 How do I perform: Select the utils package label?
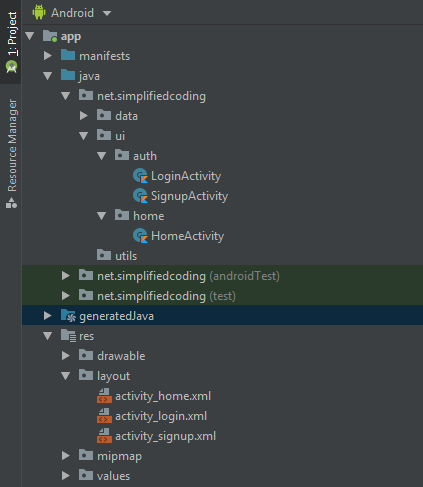126,256
